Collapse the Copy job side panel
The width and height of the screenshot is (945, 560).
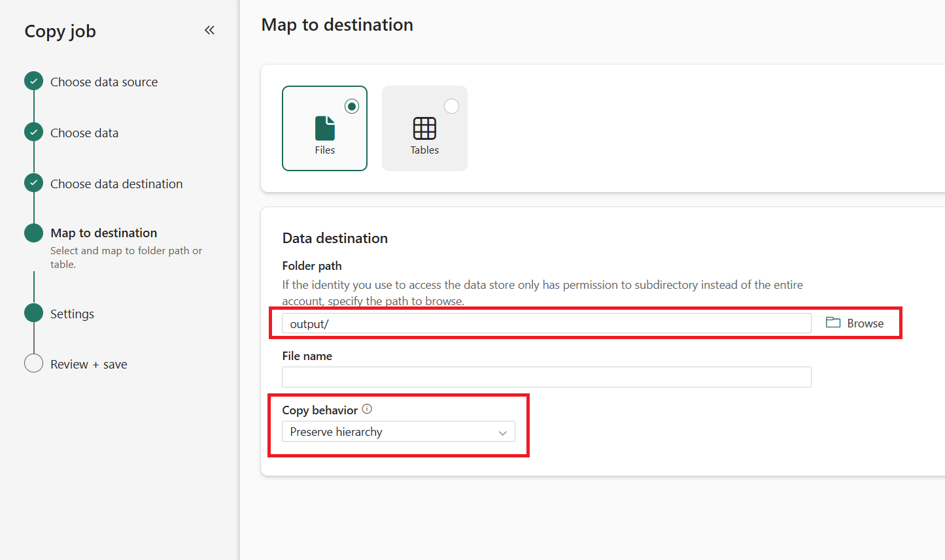pos(209,30)
